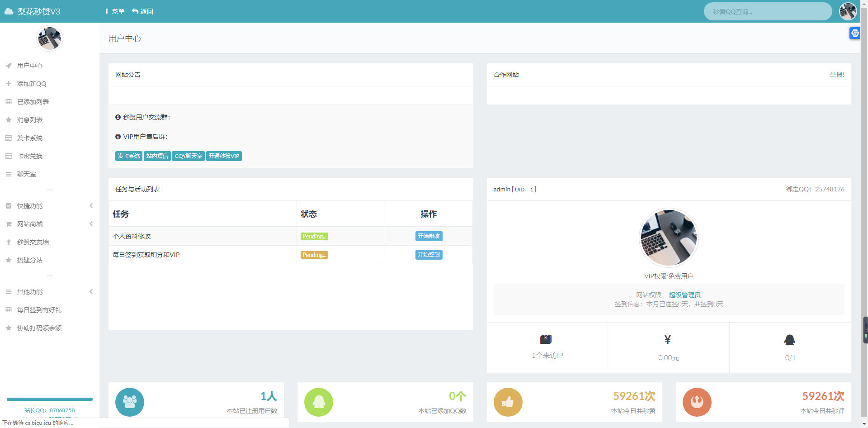Click the 开通秒赞VIP tag button
Screen dimensions: 868x428
coord(224,156)
